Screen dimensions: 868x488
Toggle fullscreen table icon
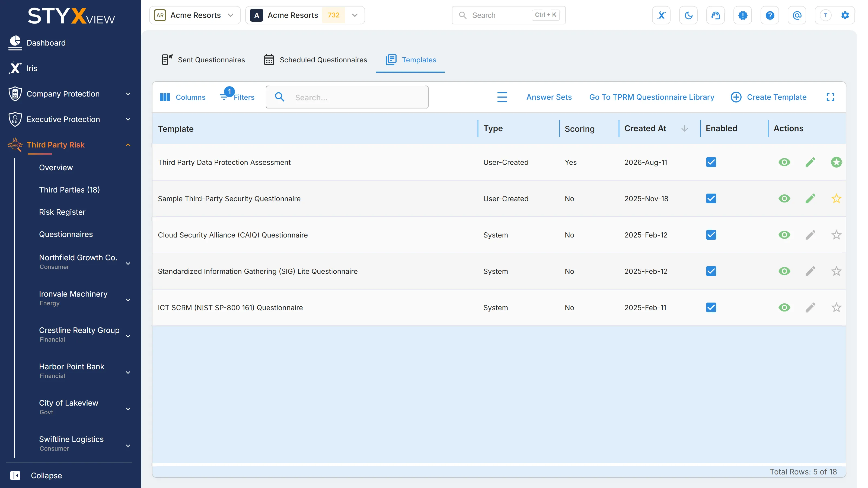coord(831,97)
